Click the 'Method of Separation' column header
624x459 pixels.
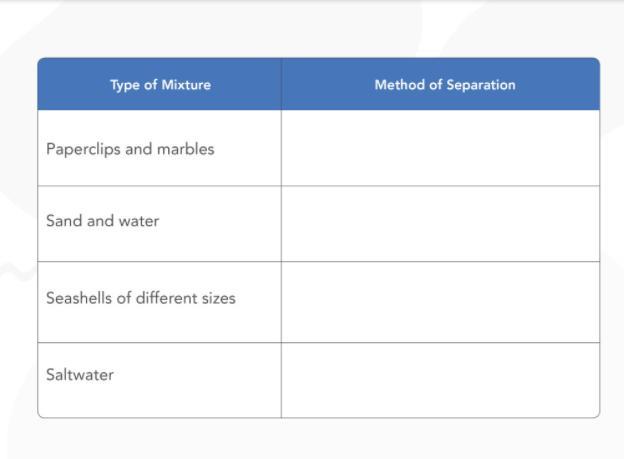[440, 84]
